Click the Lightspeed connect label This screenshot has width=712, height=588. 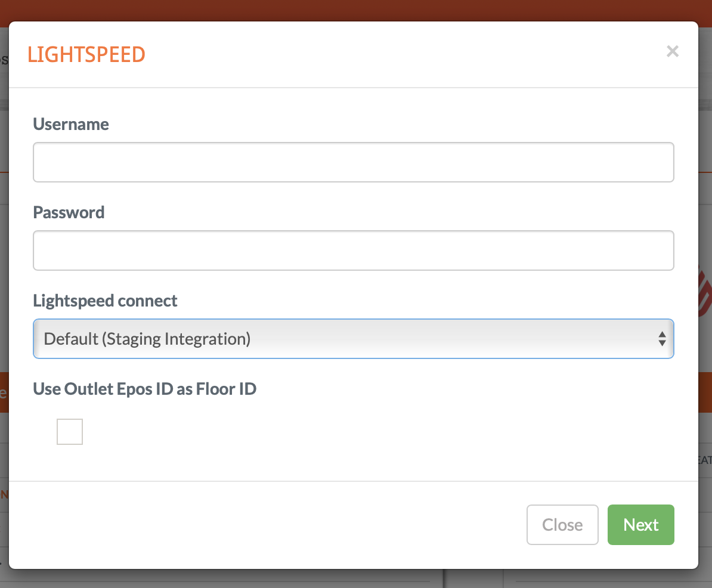(x=105, y=301)
